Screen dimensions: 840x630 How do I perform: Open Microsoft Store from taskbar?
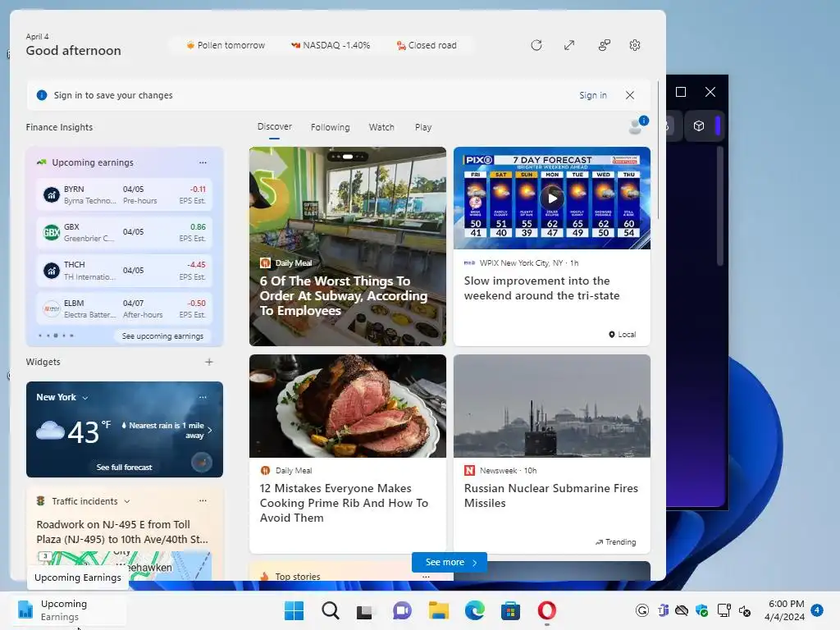tap(510, 610)
